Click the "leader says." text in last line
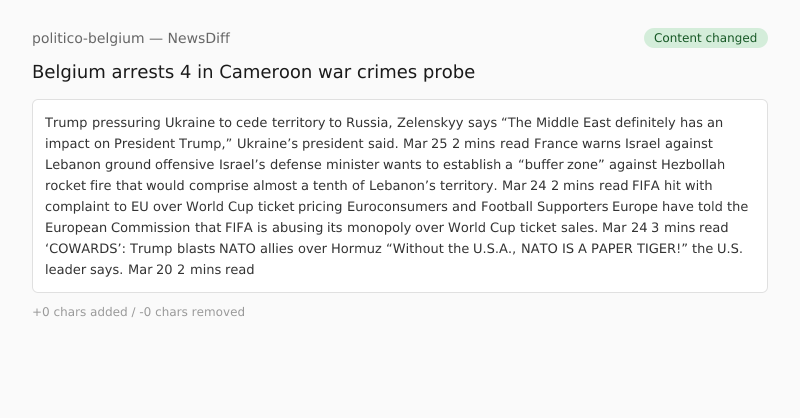The image size is (800, 418). point(84,270)
